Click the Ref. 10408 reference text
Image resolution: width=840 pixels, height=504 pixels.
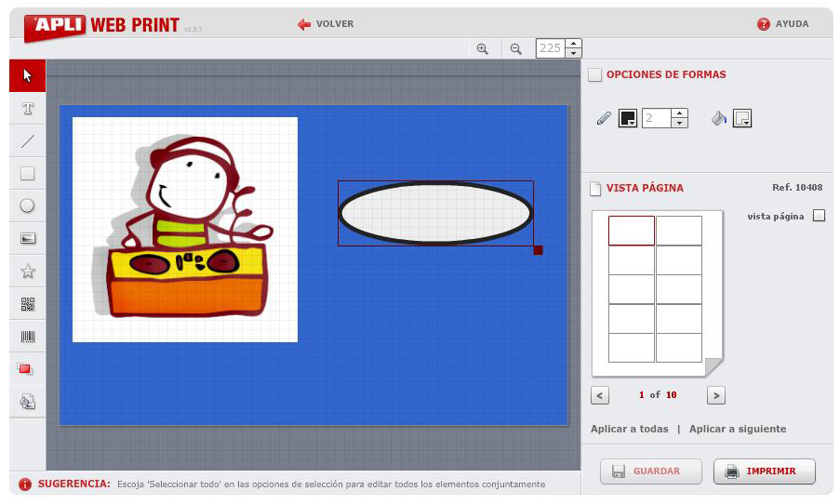point(797,188)
